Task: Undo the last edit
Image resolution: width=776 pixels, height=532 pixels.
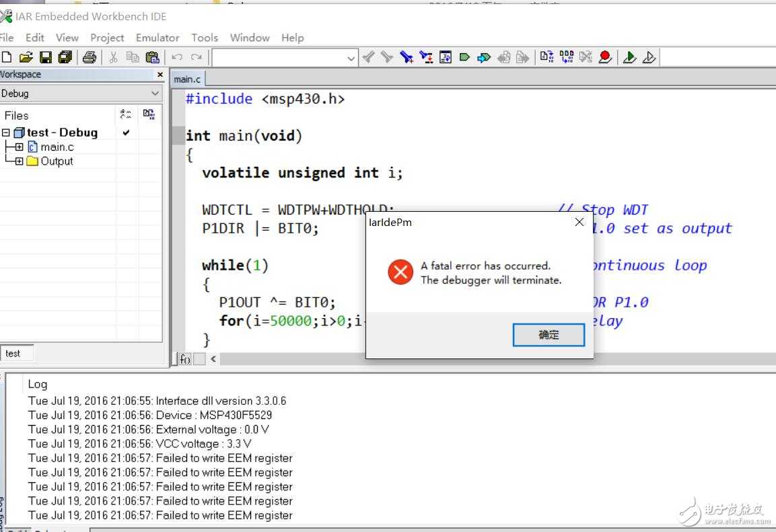Action: tap(177, 57)
